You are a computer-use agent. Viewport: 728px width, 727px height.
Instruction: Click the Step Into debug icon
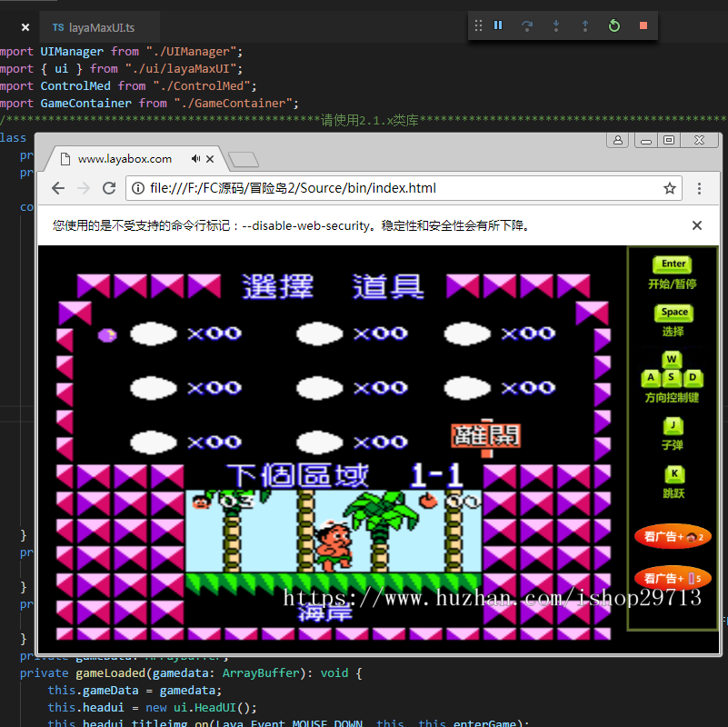point(556,25)
